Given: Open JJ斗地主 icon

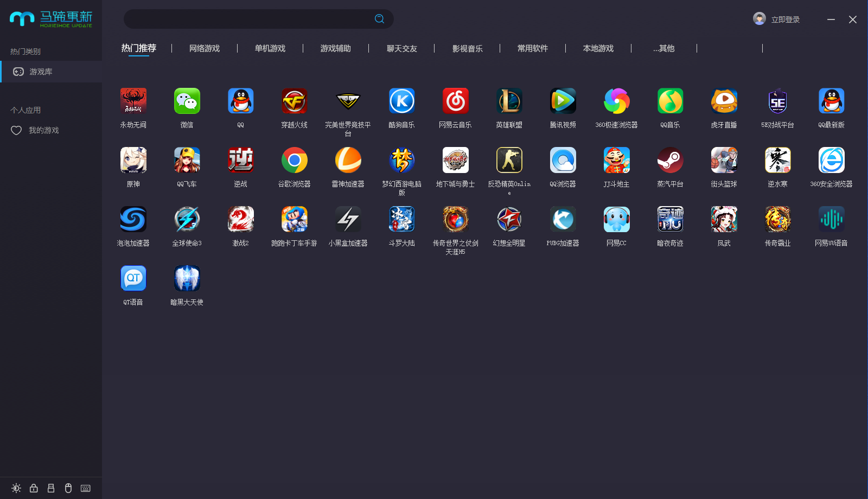Looking at the screenshot, I should 616,160.
